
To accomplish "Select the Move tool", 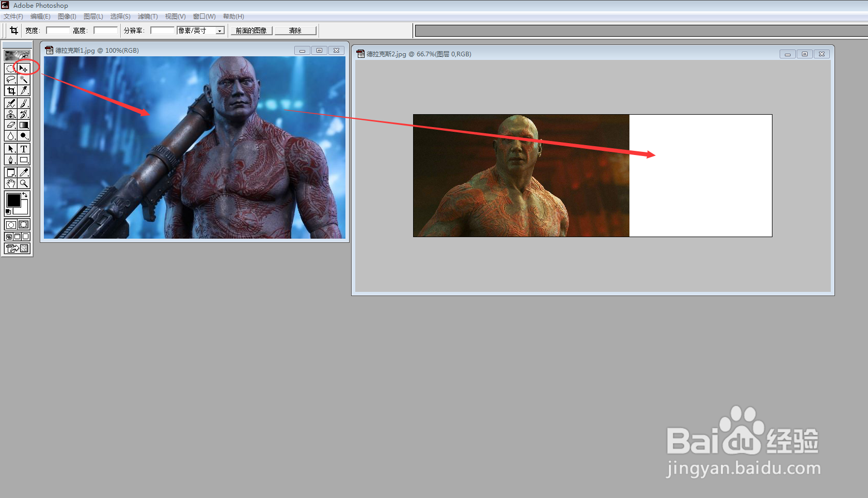I will (x=23, y=68).
